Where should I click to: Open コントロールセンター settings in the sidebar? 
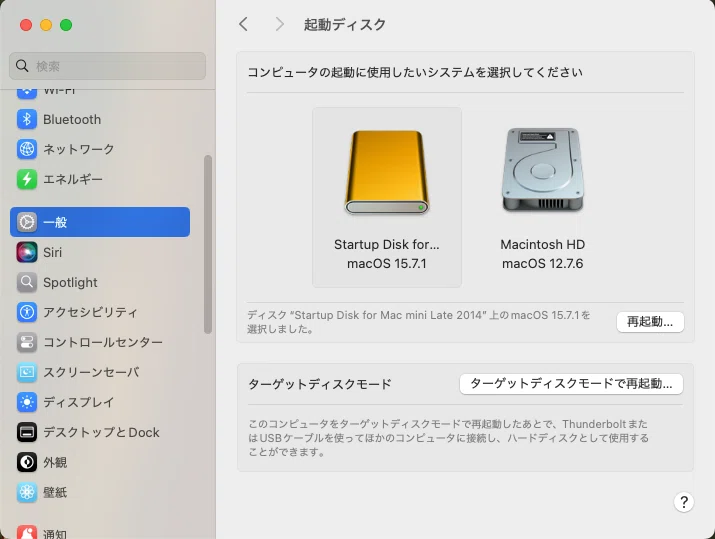click(x=100, y=342)
